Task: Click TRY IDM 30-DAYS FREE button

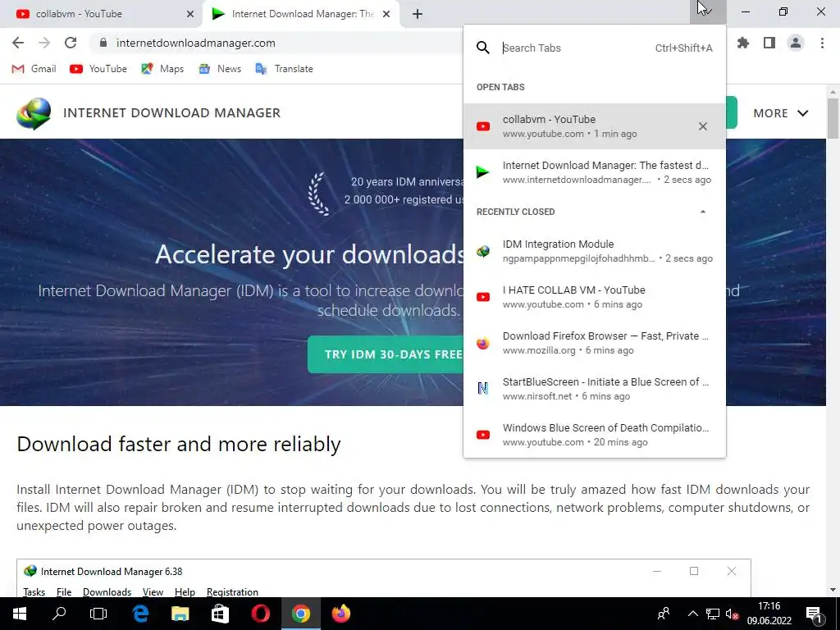Action: click(x=393, y=354)
